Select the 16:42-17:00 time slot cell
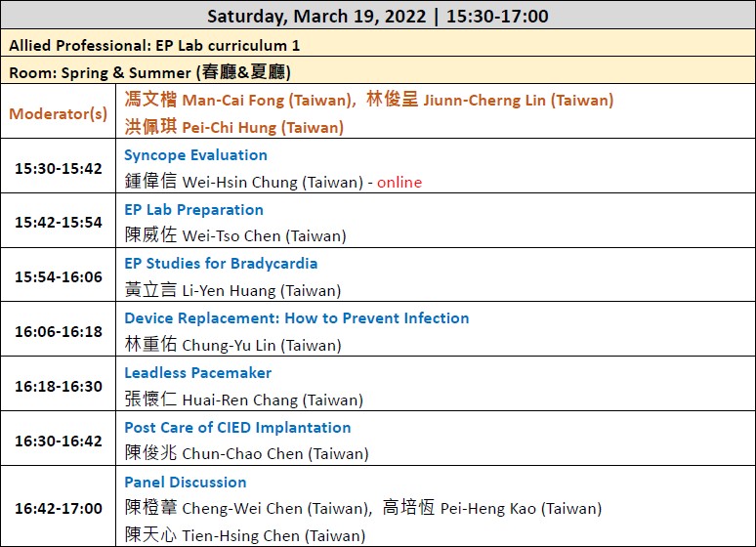Image resolution: width=756 pixels, height=547 pixels. 59,507
